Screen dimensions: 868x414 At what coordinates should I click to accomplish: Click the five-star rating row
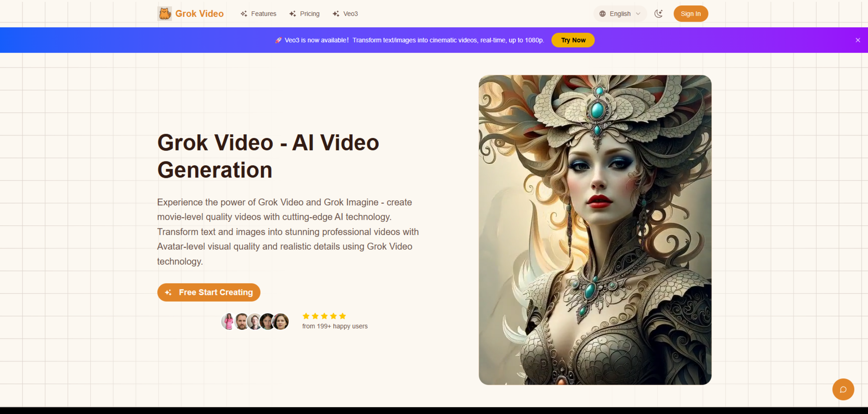tap(324, 316)
